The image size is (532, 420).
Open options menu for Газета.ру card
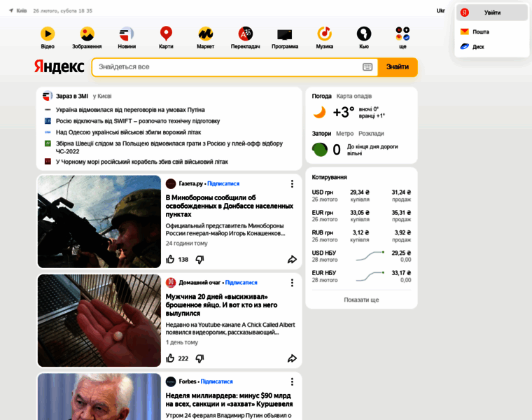coord(292,183)
